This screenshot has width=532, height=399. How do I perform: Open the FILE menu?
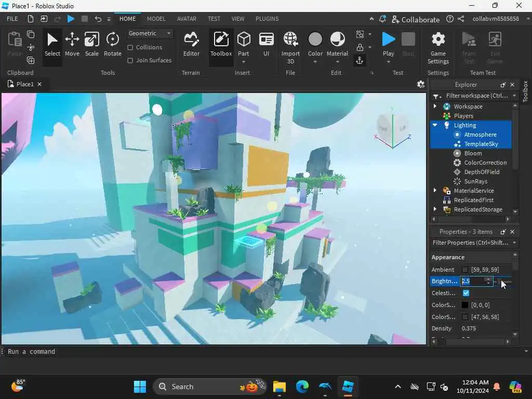pos(12,19)
